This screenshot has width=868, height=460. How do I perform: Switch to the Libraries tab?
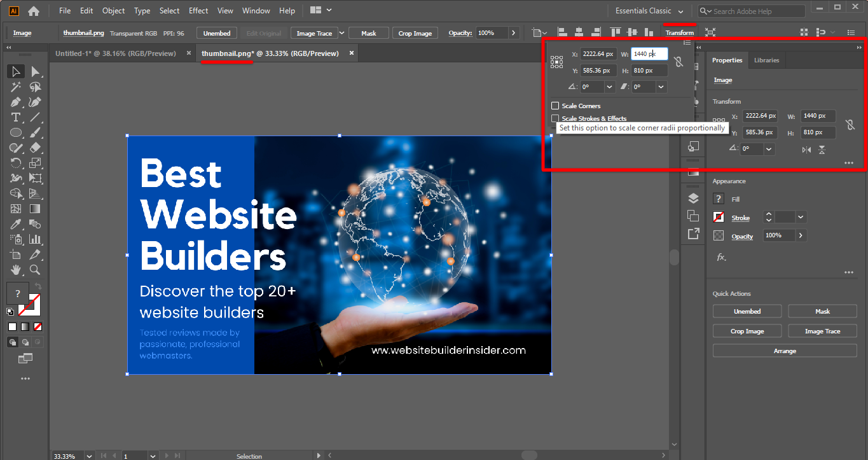click(x=766, y=60)
